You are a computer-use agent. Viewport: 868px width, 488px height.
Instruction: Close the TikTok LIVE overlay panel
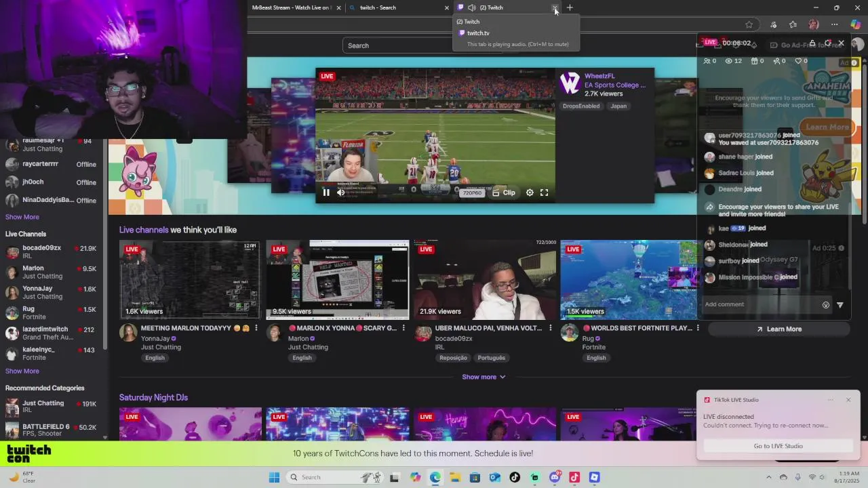click(842, 43)
